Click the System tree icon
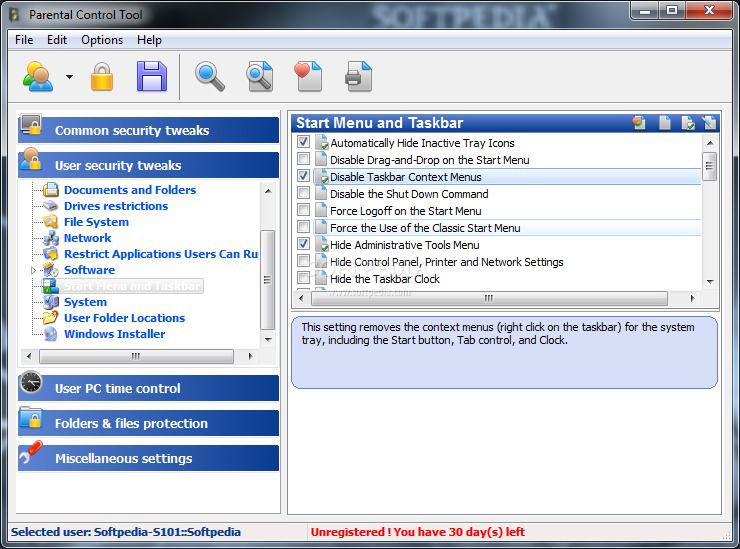The width and height of the screenshot is (740, 549). click(50, 302)
